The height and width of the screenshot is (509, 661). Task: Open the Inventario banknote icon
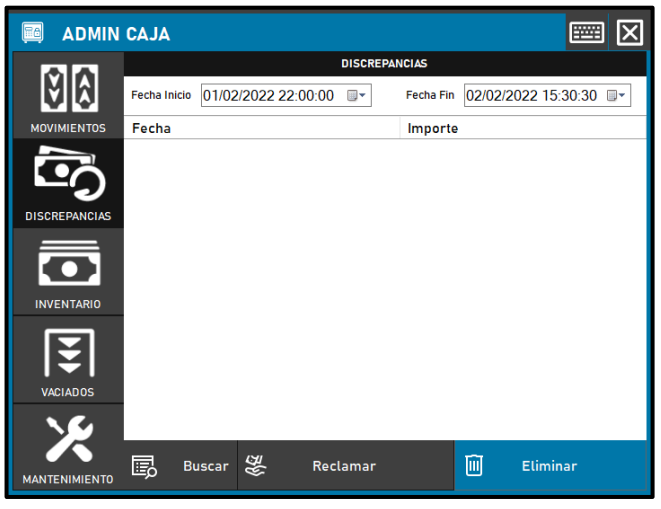(68, 263)
